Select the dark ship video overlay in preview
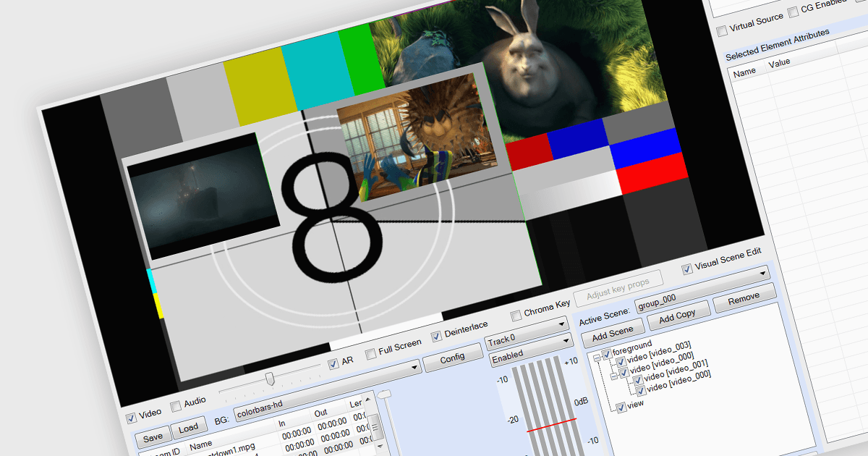 [x=204, y=195]
